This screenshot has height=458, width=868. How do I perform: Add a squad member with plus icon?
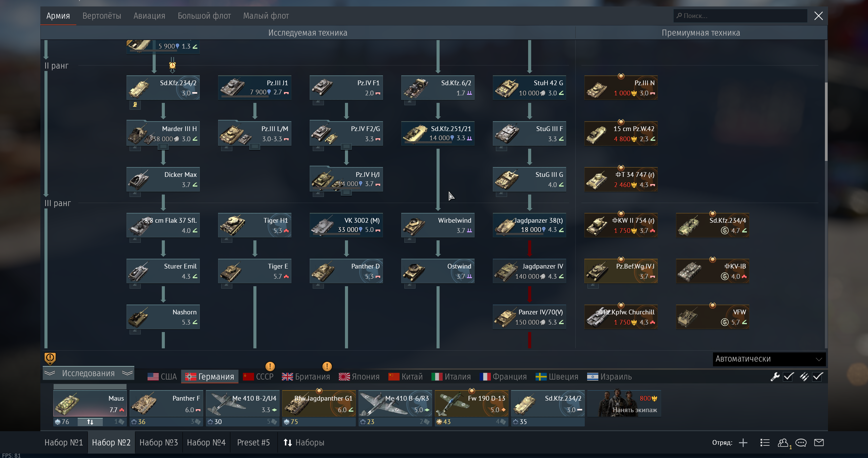click(743, 443)
